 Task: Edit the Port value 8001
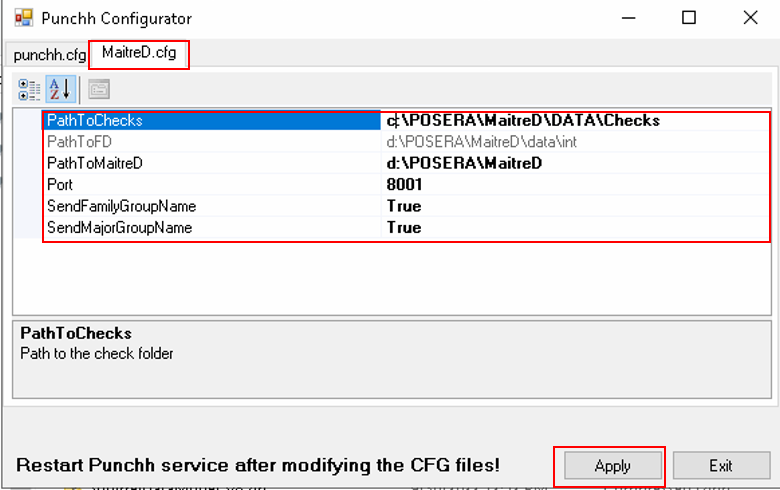(x=404, y=185)
